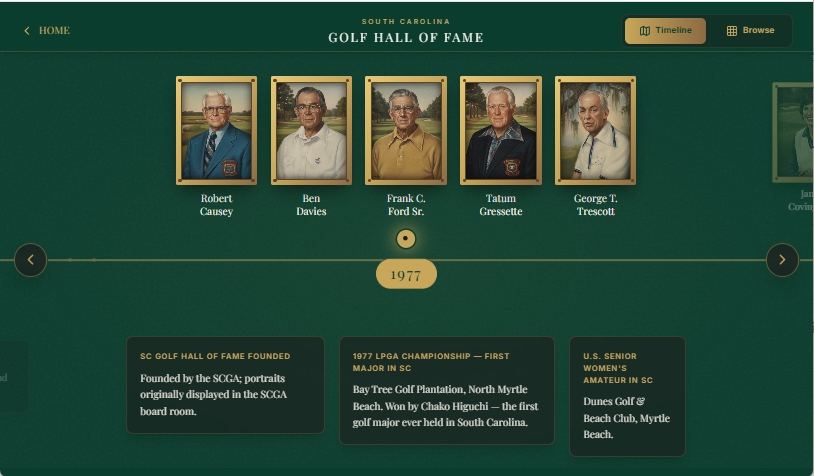
Task: Click the name Frank C. Ford Sr.
Action: click(x=406, y=205)
